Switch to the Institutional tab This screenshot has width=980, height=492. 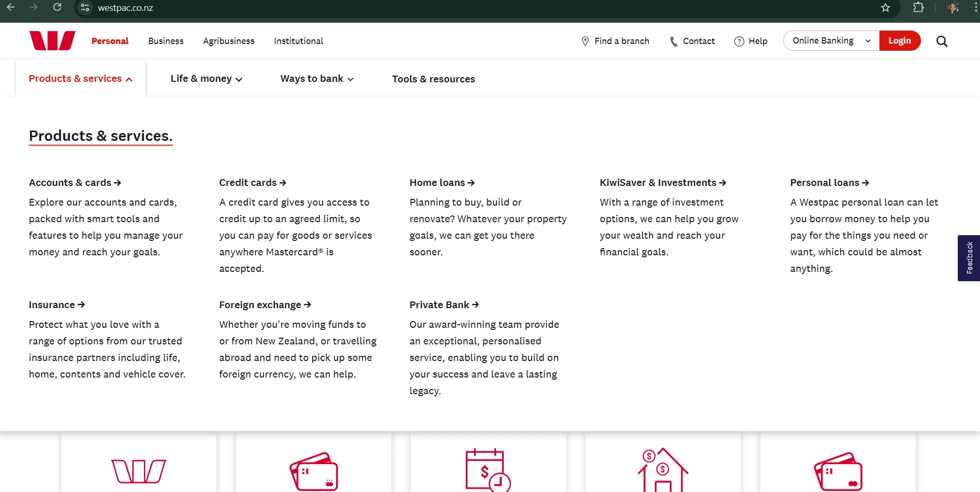tap(298, 41)
